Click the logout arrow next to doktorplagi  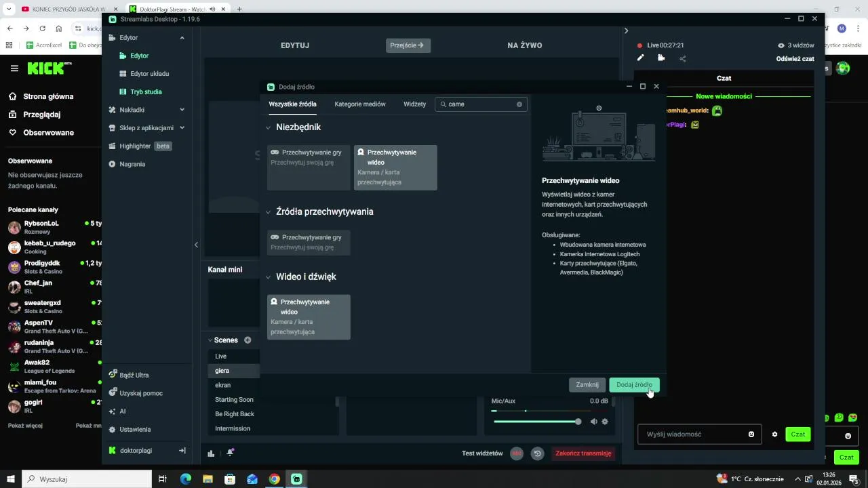coord(182,451)
